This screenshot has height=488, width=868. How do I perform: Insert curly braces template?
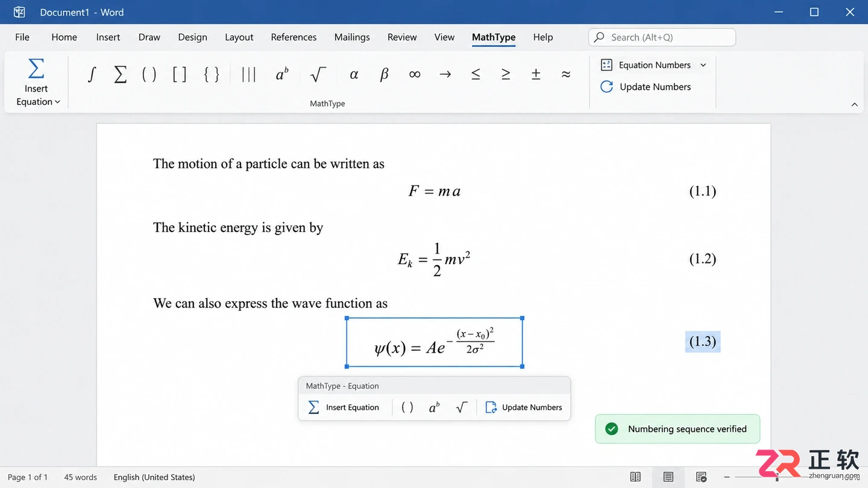pos(212,74)
